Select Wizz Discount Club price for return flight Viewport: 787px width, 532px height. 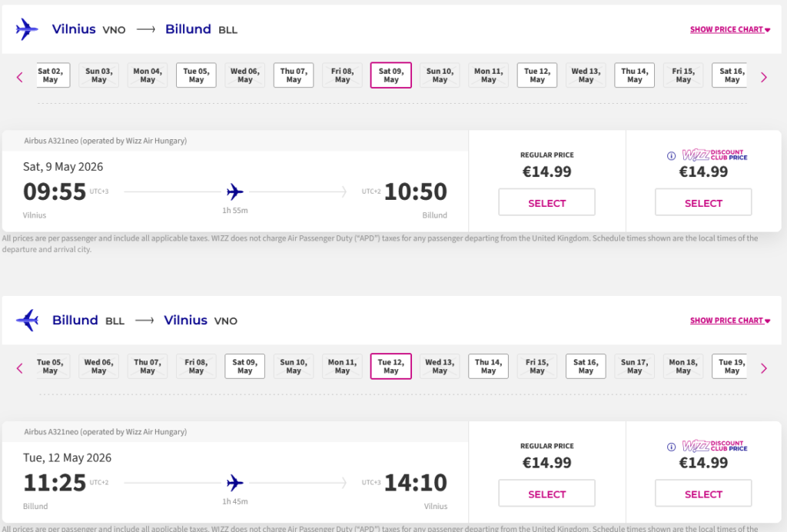[703, 494]
